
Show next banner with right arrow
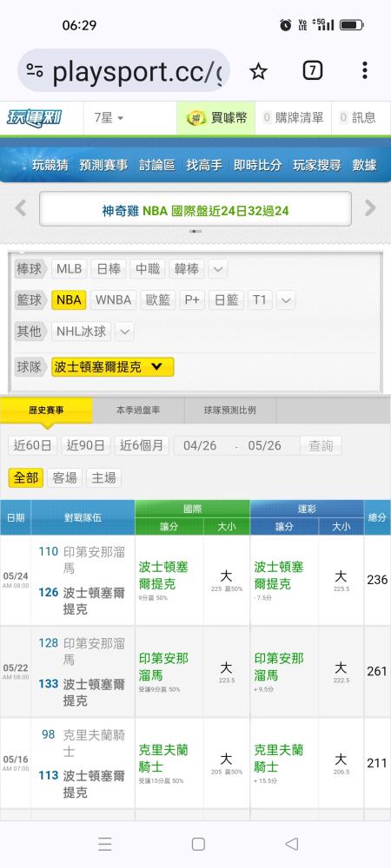coord(370,208)
